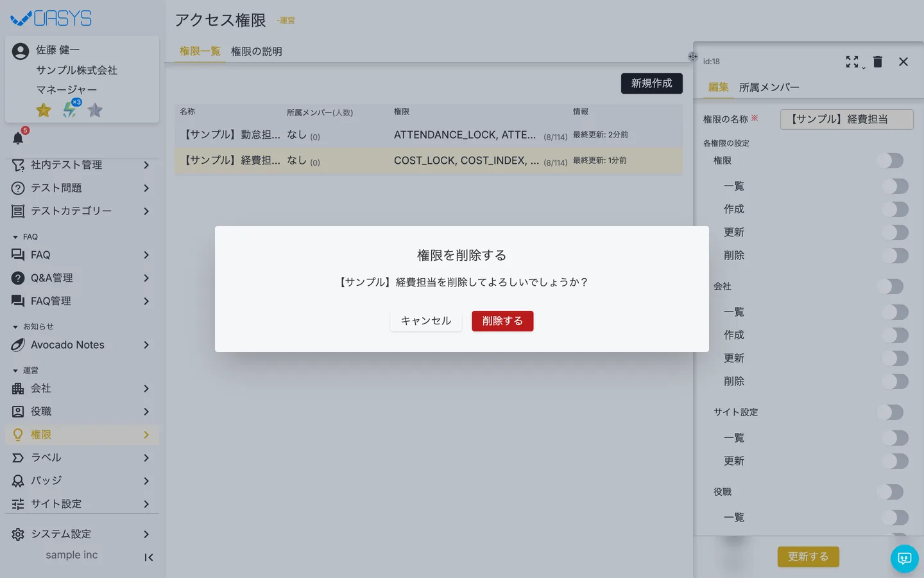Toggle the サイト設定 group switch
Viewport: 924px width, 578px height.
click(x=891, y=412)
